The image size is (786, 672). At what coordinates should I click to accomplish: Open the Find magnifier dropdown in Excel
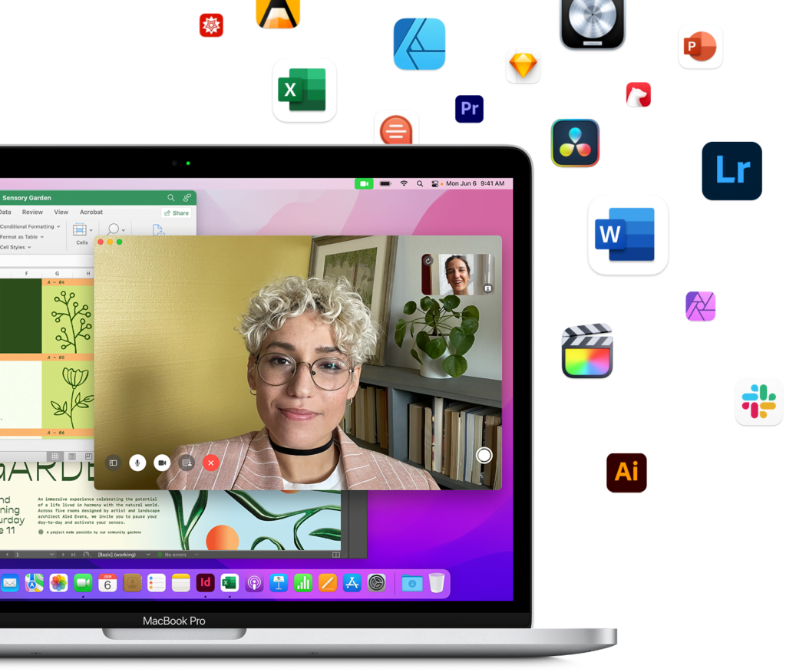tap(116, 229)
